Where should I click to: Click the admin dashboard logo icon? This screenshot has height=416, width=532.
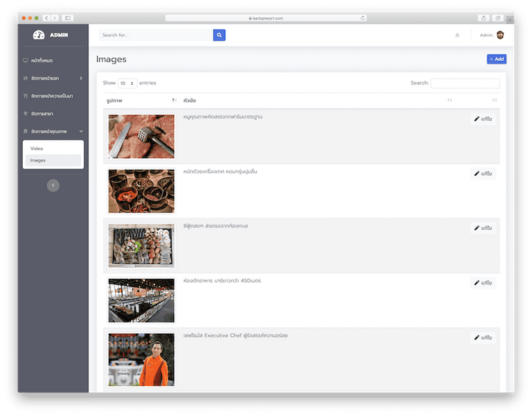pyautogui.click(x=39, y=35)
